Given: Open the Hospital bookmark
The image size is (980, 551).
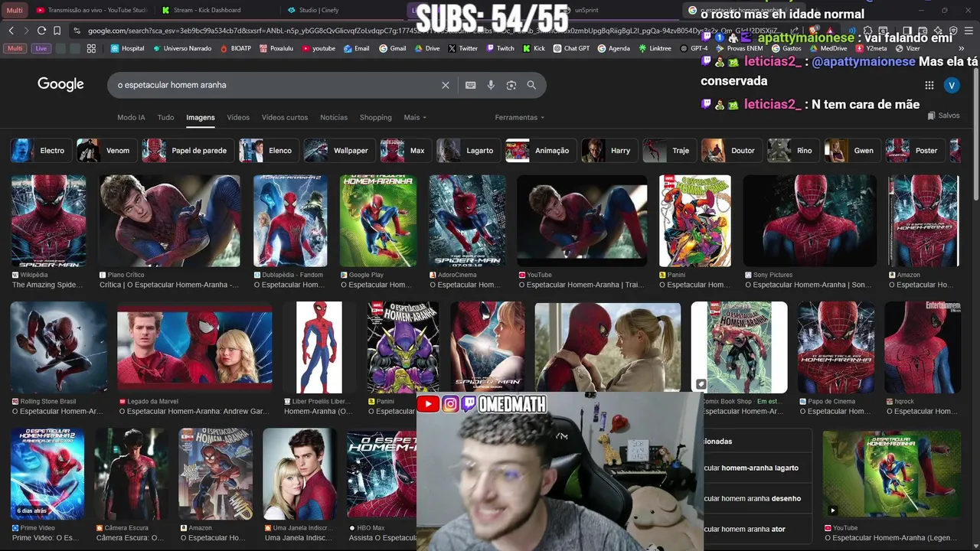Looking at the screenshot, I should (127, 48).
